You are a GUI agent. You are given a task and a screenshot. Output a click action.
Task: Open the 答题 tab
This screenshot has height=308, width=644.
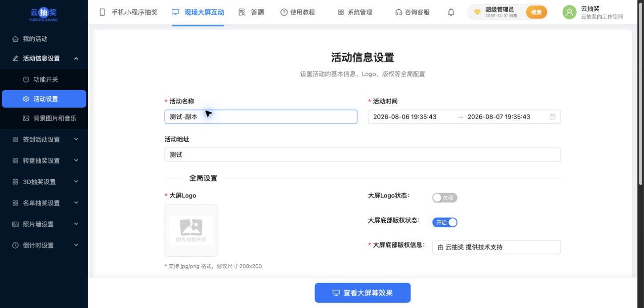(x=251, y=12)
